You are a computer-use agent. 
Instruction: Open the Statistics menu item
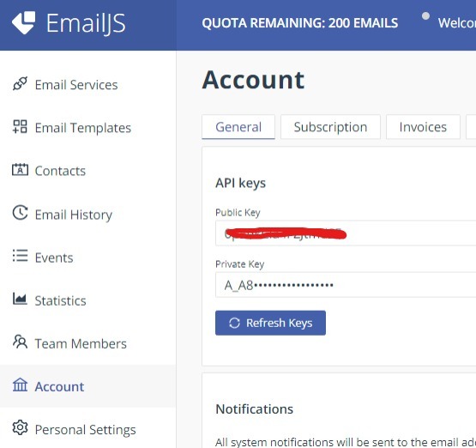(60, 300)
